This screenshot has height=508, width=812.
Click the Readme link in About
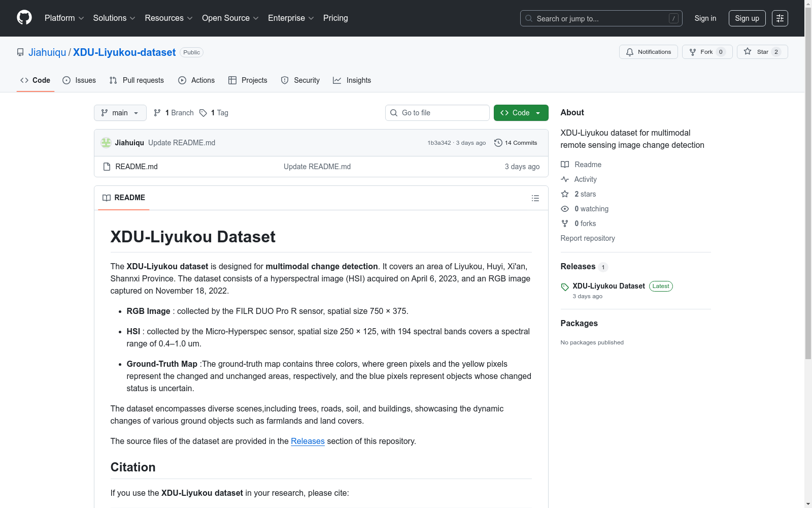588,165
